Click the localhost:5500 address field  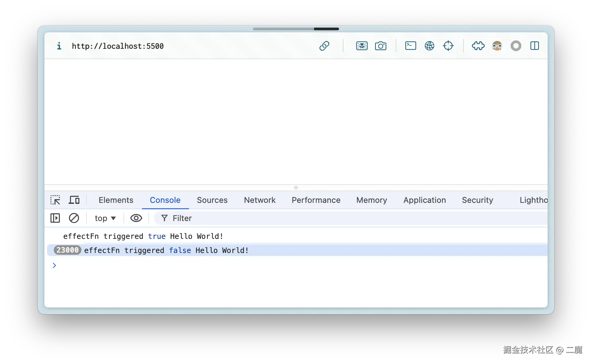coord(118,46)
